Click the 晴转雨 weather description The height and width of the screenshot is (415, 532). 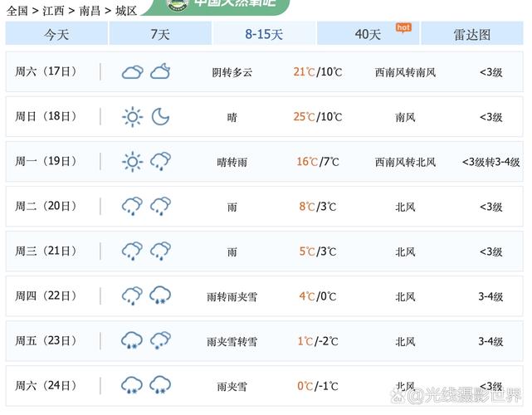pos(232,162)
